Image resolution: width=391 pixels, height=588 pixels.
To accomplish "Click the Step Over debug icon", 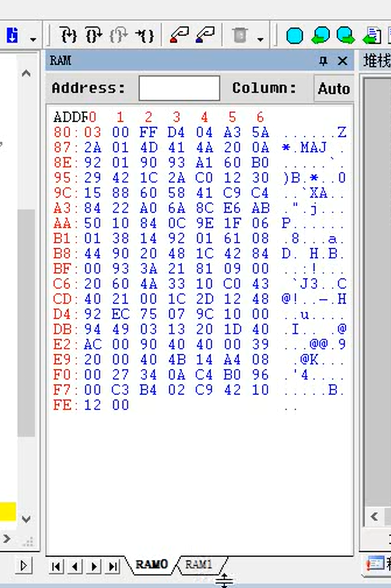I will (94, 35).
